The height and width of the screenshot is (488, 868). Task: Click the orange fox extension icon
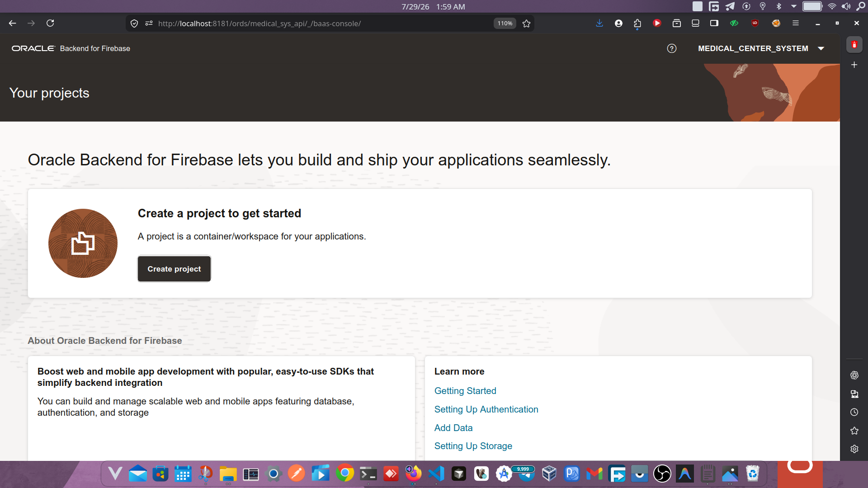click(776, 23)
